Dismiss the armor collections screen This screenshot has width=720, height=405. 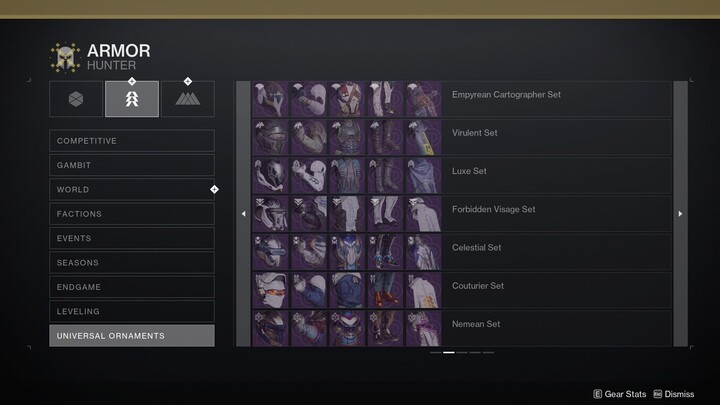(x=674, y=394)
